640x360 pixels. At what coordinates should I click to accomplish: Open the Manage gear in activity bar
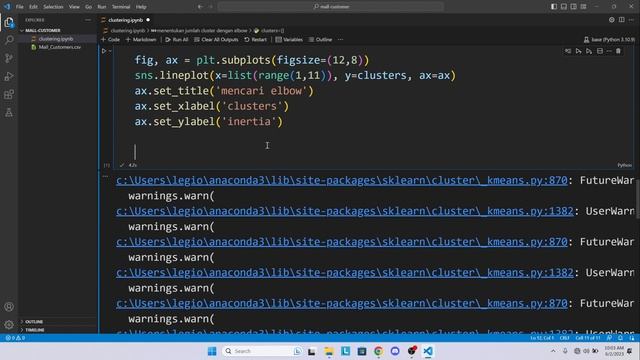click(9, 325)
